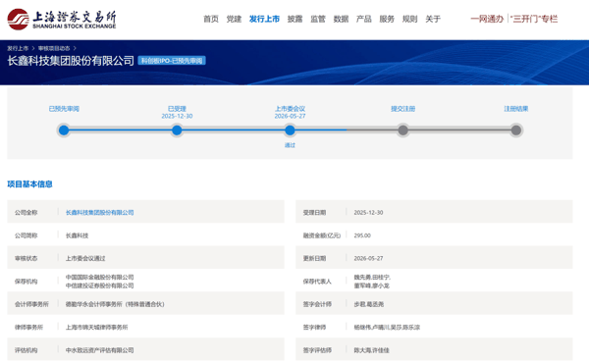Click the 提交注册 gray progress dot

(402, 130)
